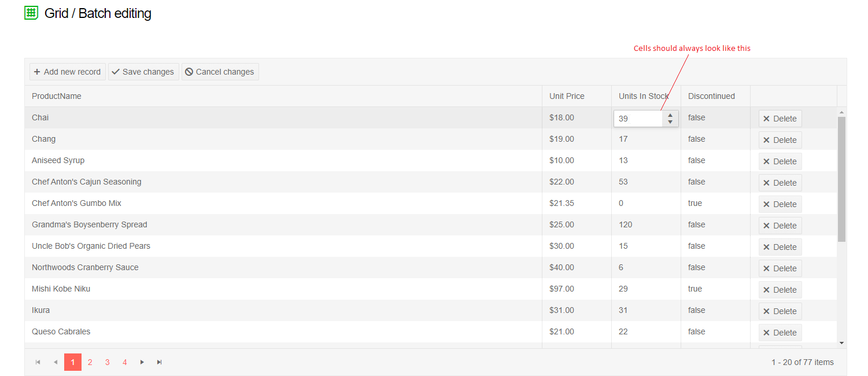This screenshot has width=868, height=376.
Task: Go to the first page arrow
Action: coord(38,362)
